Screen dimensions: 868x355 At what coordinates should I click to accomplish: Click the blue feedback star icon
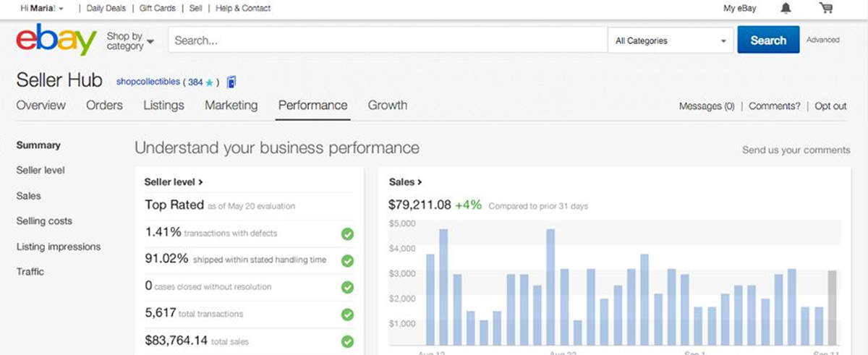click(209, 82)
